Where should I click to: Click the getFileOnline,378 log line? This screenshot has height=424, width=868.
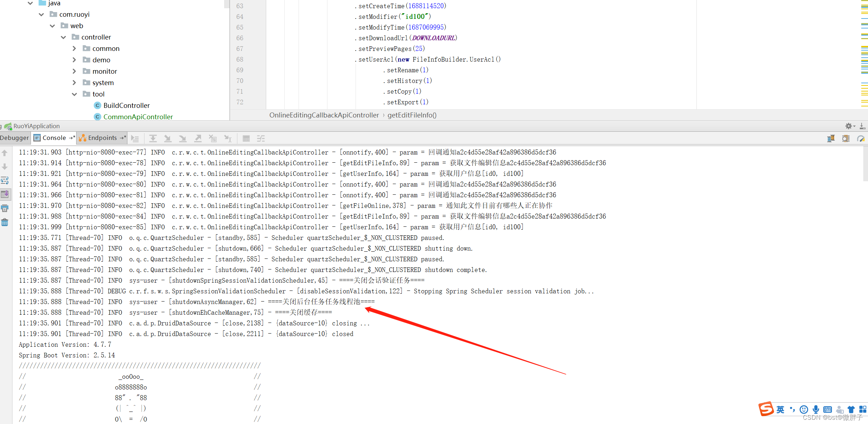pos(285,206)
